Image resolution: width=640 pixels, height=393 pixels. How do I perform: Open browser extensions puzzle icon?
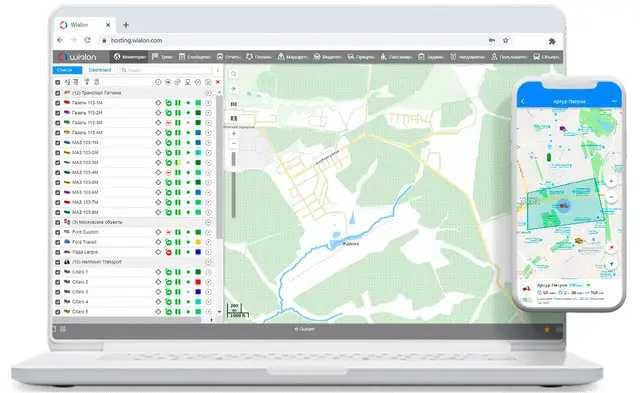pos(552,41)
